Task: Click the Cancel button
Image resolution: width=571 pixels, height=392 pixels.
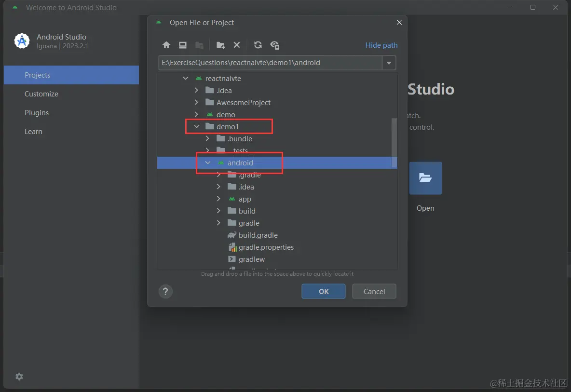Action: (x=374, y=291)
